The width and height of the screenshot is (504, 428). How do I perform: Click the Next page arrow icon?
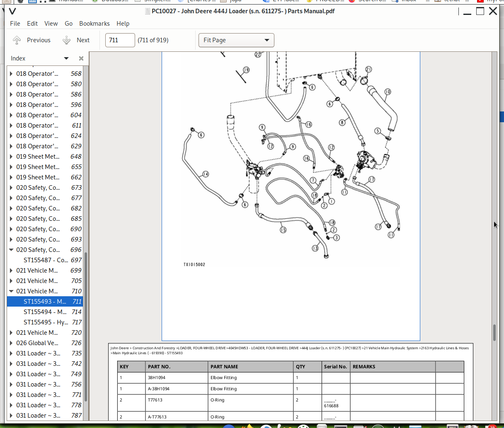[67, 40]
